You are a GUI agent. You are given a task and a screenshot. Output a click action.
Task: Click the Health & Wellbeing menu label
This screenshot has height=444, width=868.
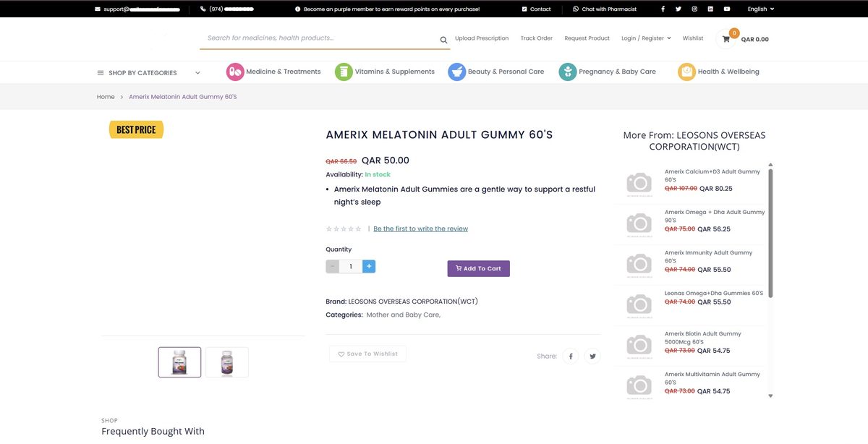[x=728, y=72]
